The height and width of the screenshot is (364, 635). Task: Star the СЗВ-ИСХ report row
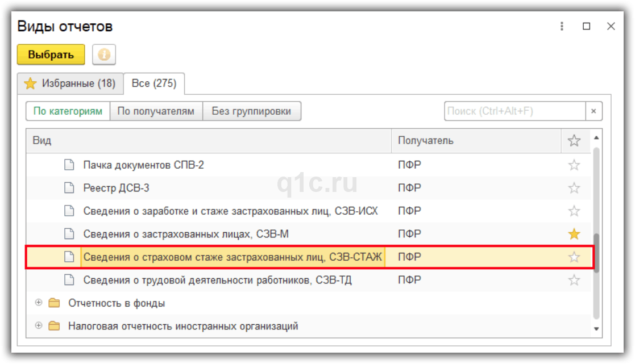pos(574,211)
